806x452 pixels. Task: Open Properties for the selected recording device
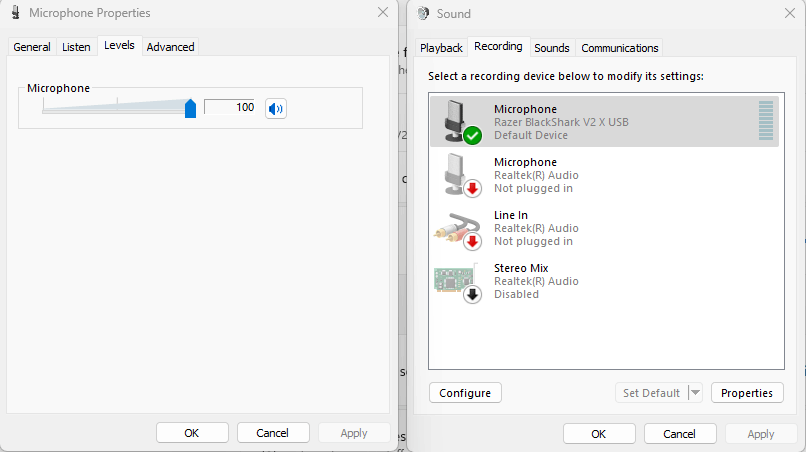747,393
